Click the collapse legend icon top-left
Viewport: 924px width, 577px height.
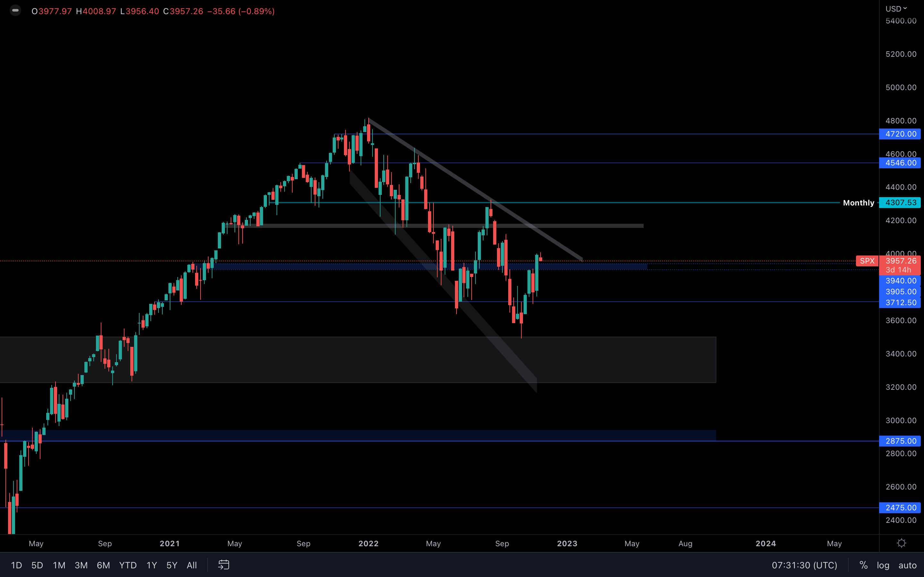pyautogui.click(x=15, y=11)
